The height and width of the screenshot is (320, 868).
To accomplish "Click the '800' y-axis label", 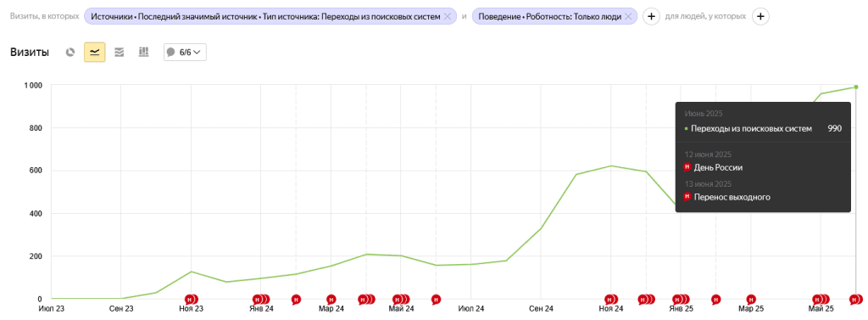I will pyautogui.click(x=36, y=128).
